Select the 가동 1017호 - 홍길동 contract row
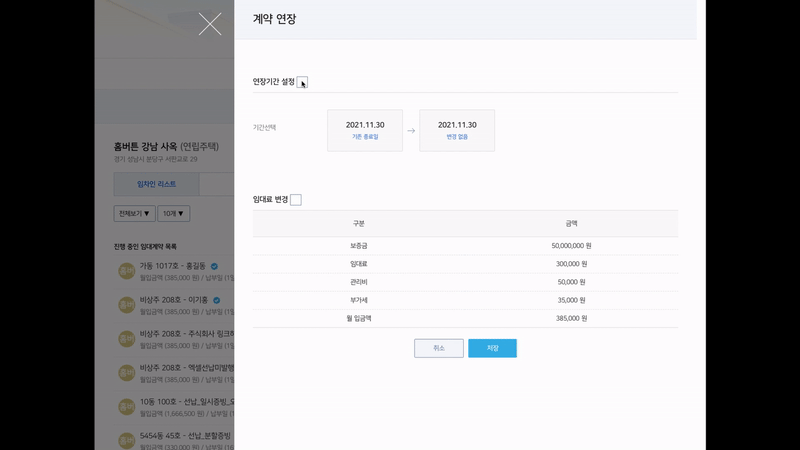 coord(174,271)
